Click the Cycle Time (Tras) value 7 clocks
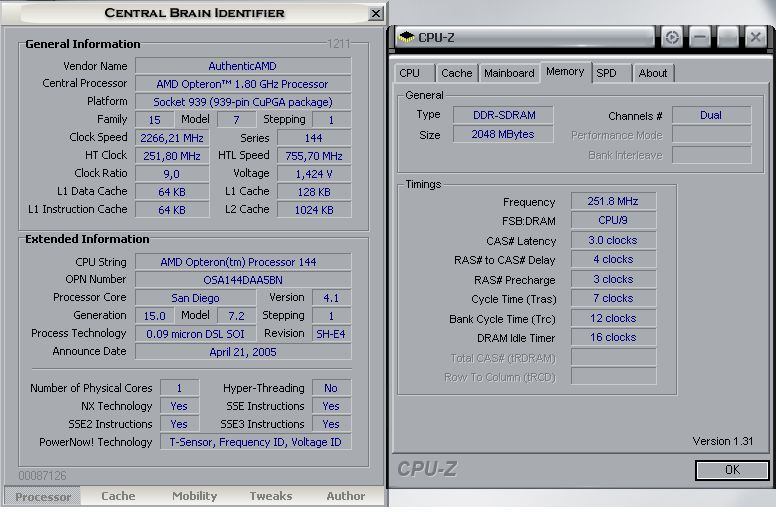 coord(613,298)
